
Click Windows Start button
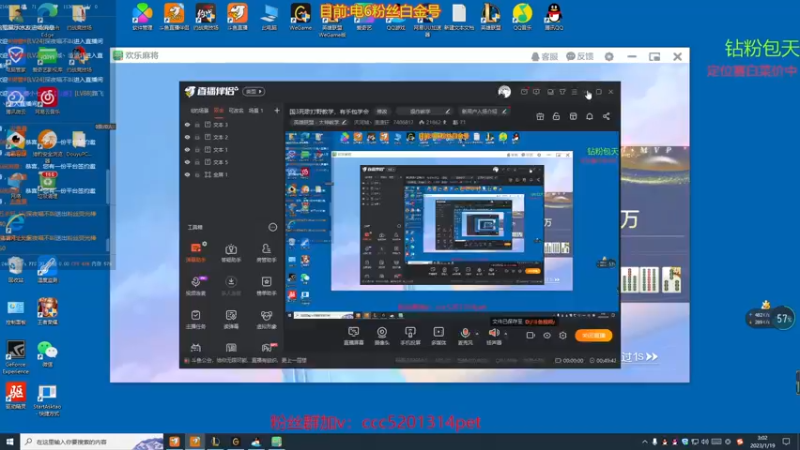click(9, 441)
